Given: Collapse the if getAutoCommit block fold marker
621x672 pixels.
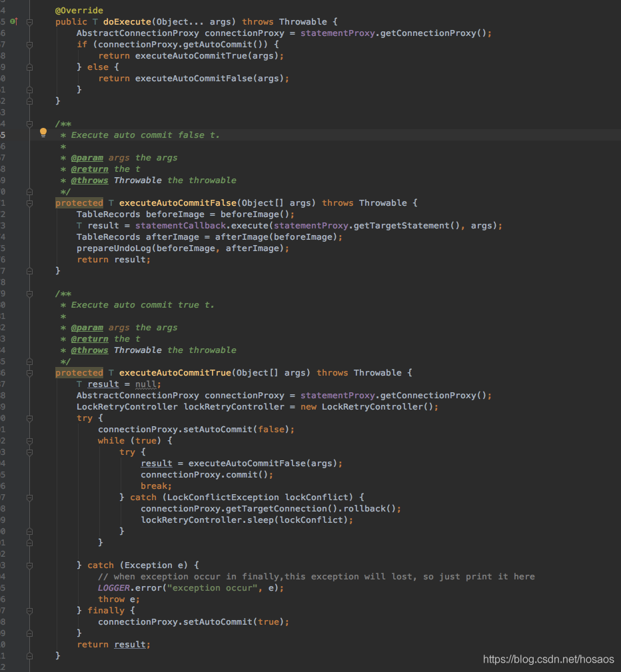Looking at the screenshot, I should click(x=29, y=45).
